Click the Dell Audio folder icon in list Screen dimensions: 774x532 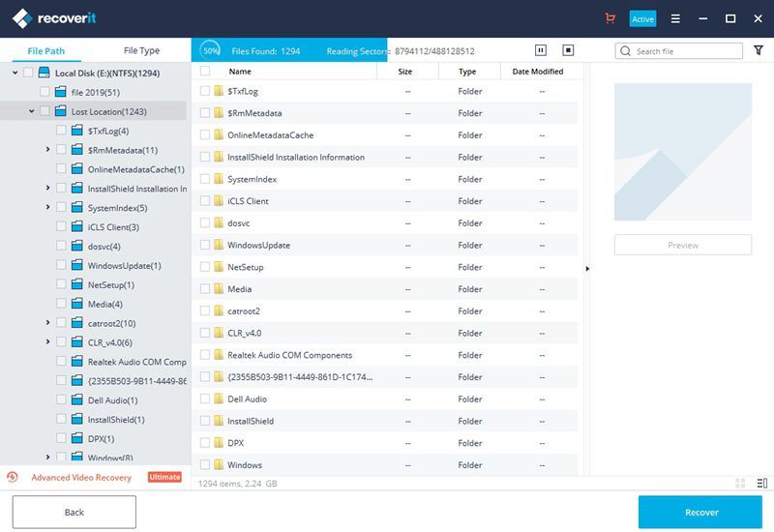coord(219,399)
